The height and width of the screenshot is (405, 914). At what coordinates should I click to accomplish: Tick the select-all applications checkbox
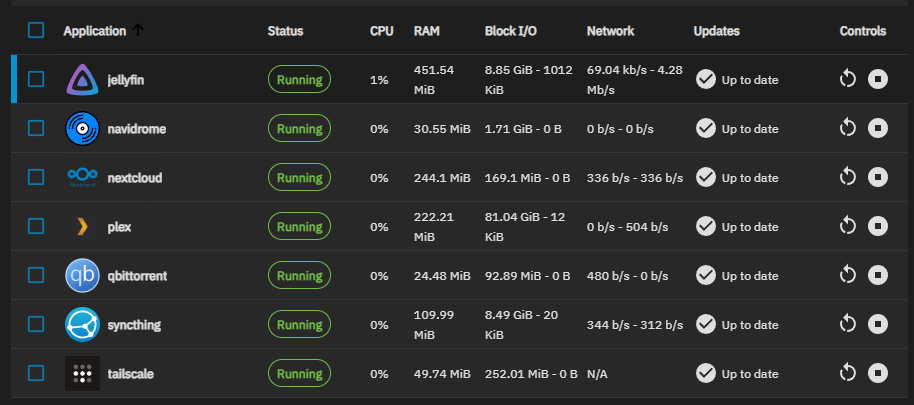[36, 30]
